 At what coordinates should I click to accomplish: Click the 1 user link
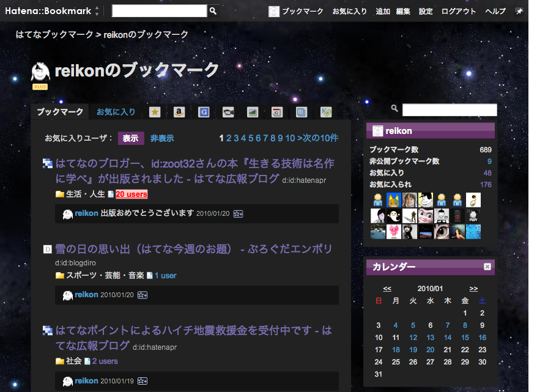pos(165,276)
